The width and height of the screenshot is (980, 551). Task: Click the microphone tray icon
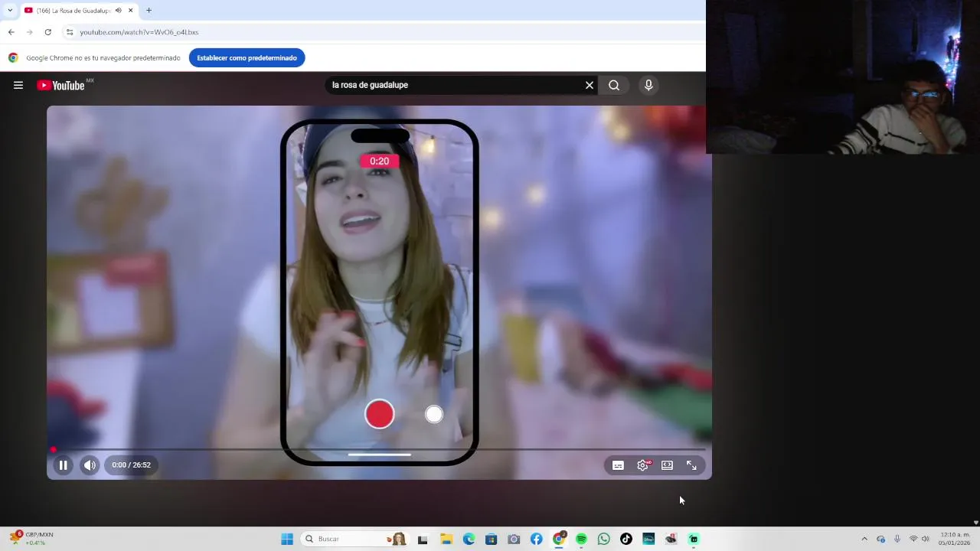coord(897,539)
